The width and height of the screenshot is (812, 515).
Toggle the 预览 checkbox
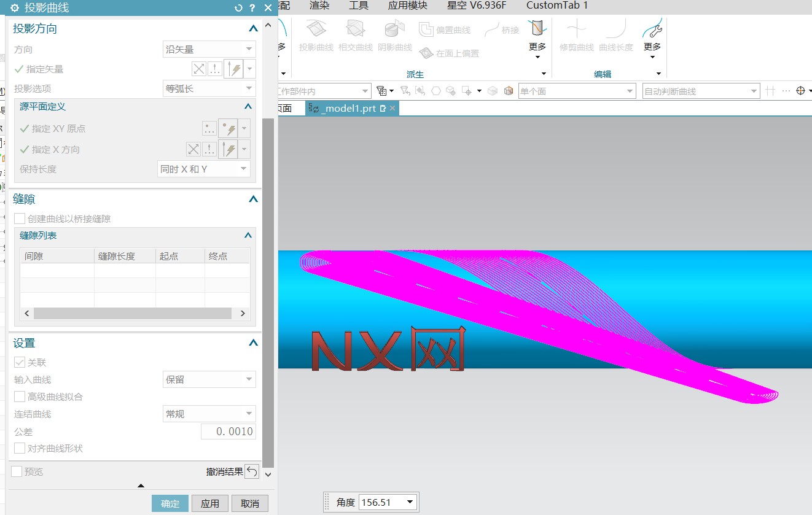(x=17, y=471)
